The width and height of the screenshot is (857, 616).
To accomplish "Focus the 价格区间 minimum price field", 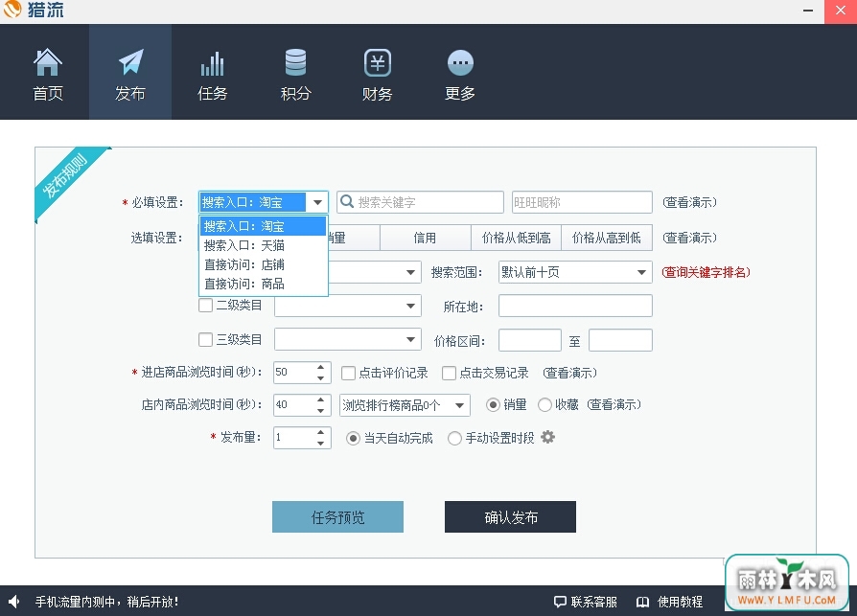I will pyautogui.click(x=529, y=340).
